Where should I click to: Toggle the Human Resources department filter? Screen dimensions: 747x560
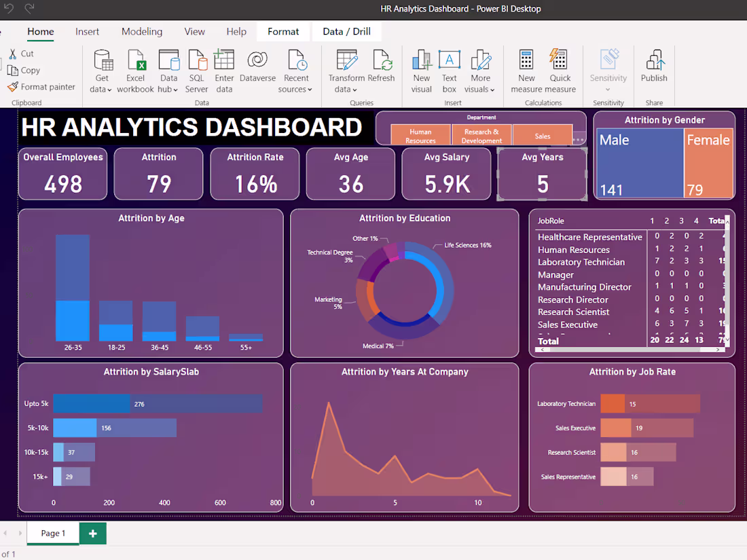(420, 134)
